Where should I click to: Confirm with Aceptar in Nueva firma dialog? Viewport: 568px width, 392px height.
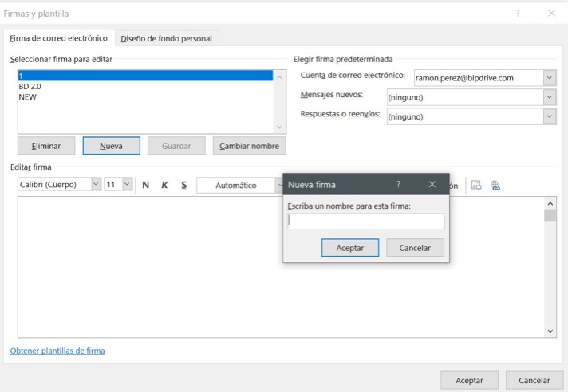[x=350, y=248]
